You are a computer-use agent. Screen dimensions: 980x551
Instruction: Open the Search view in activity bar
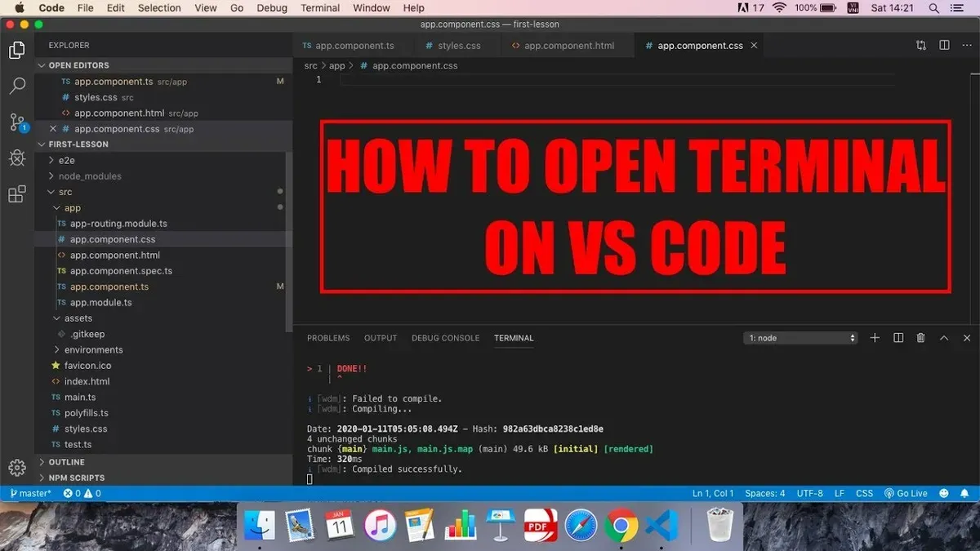click(x=16, y=86)
